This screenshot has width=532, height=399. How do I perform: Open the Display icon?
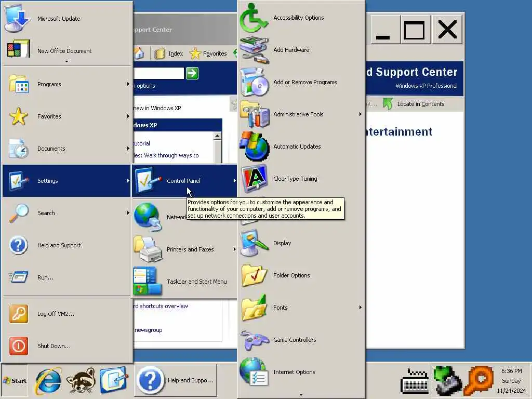click(x=254, y=243)
